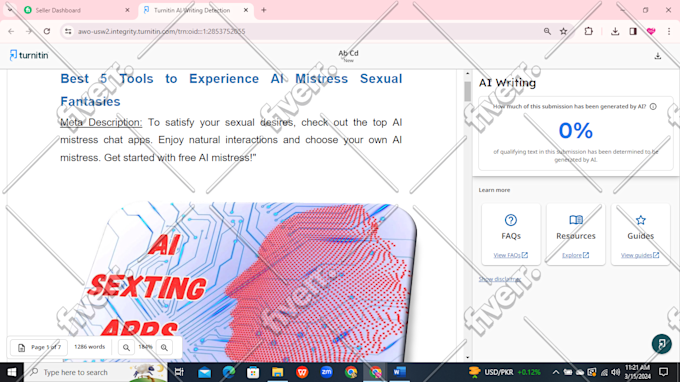Click the Ab Cd submission title

(348, 53)
